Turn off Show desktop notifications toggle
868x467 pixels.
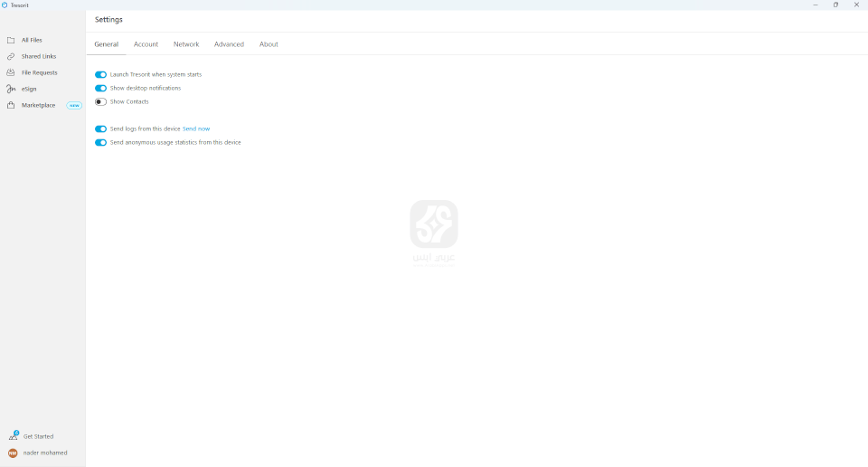(x=100, y=88)
